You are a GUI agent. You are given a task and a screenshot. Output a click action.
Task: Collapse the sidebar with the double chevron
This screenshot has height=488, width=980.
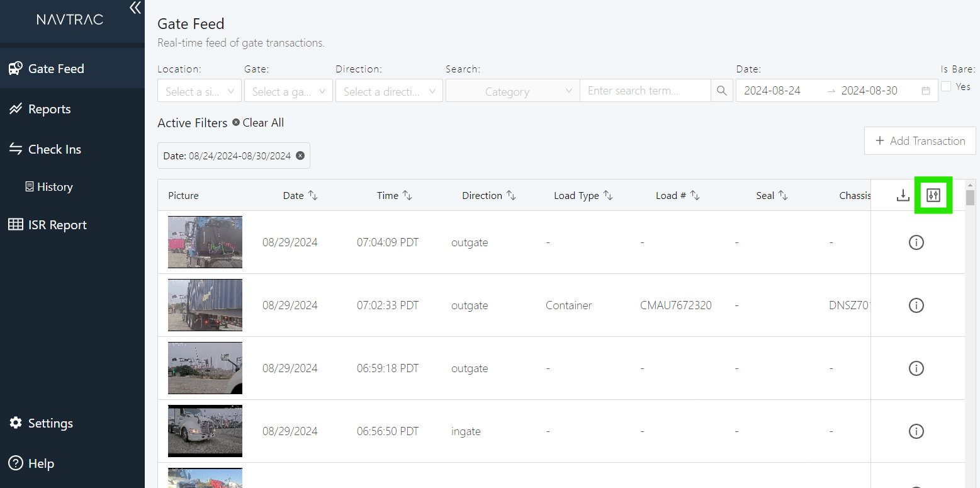point(135,8)
